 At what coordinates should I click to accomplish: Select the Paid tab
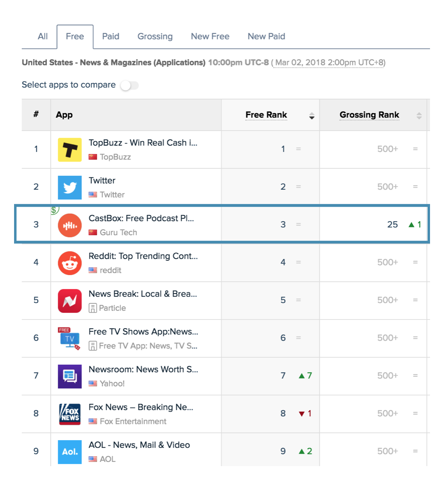(111, 36)
